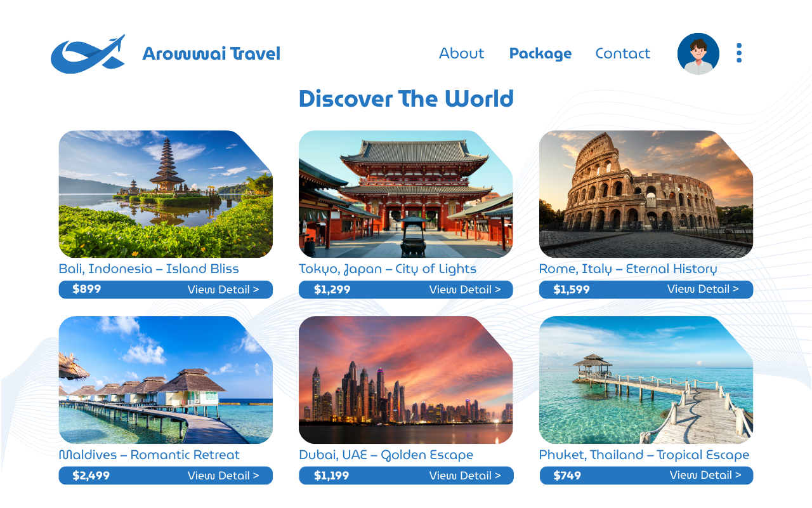Click the Arowwai Travel brand name
This screenshot has height=508, width=812.
211,53
